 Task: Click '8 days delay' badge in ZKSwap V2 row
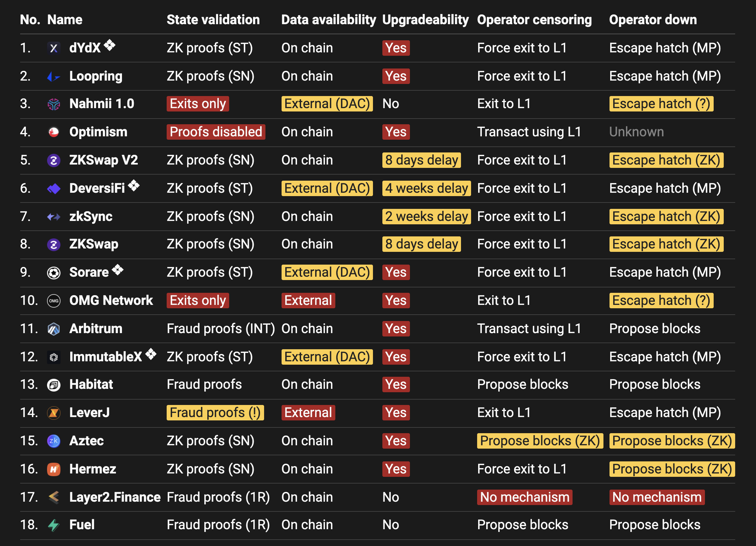click(422, 160)
